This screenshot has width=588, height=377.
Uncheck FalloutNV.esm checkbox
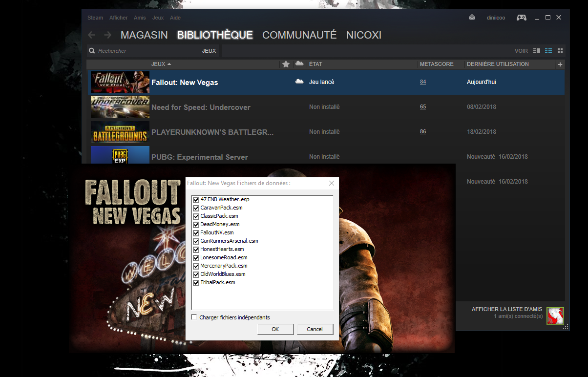pyautogui.click(x=196, y=233)
